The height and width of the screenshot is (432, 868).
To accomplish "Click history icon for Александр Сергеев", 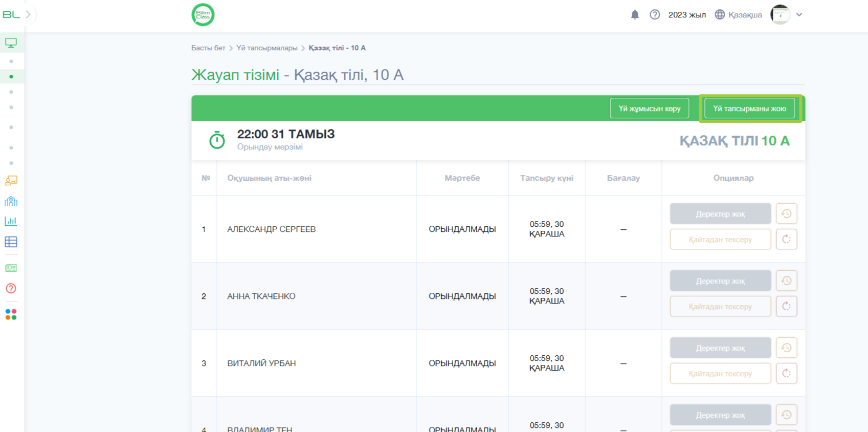I will pos(787,214).
